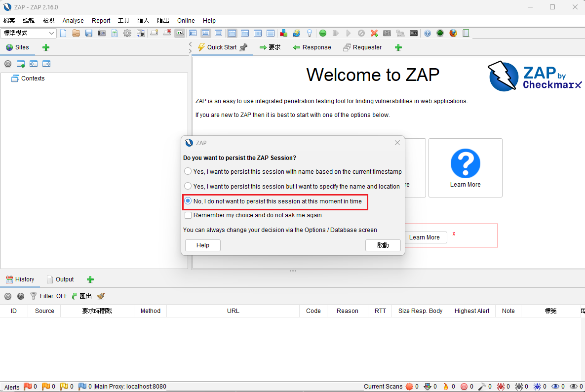Open the Scan Policy Manager sliders icon
The image size is (585, 392).
point(387,33)
